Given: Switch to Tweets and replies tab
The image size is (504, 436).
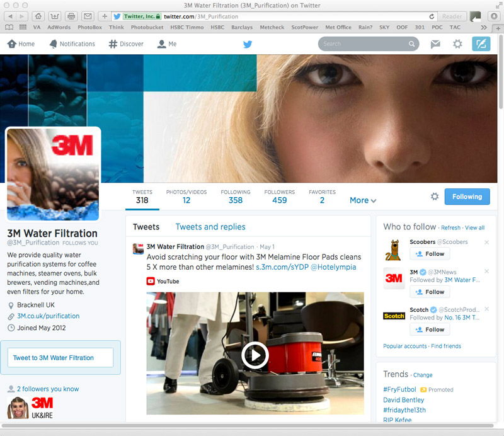Looking at the screenshot, I should point(210,227).
